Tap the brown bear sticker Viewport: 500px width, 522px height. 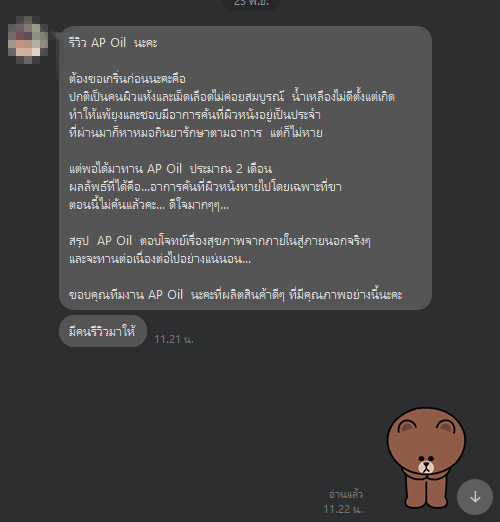coord(426,457)
